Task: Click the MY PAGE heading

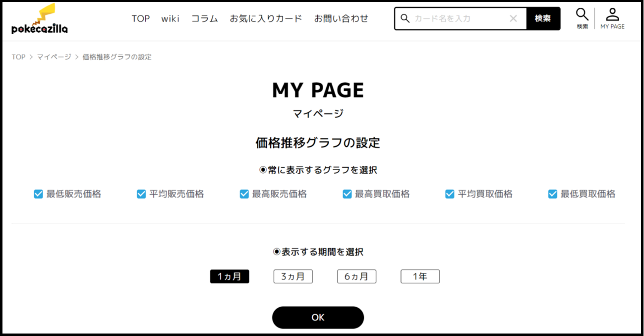Action: click(318, 90)
